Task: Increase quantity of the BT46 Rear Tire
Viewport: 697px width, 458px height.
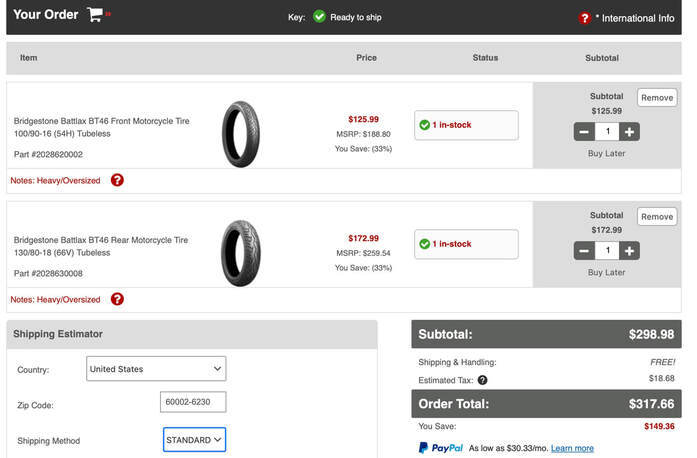Action: tap(629, 251)
